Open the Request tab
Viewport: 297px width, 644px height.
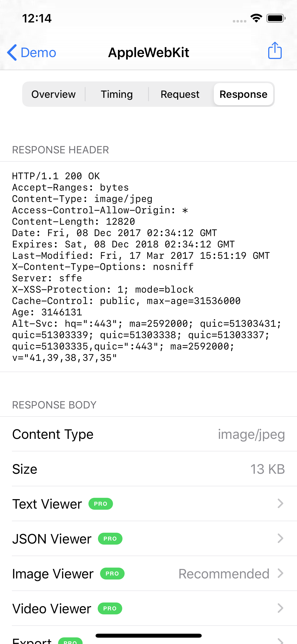(x=180, y=94)
